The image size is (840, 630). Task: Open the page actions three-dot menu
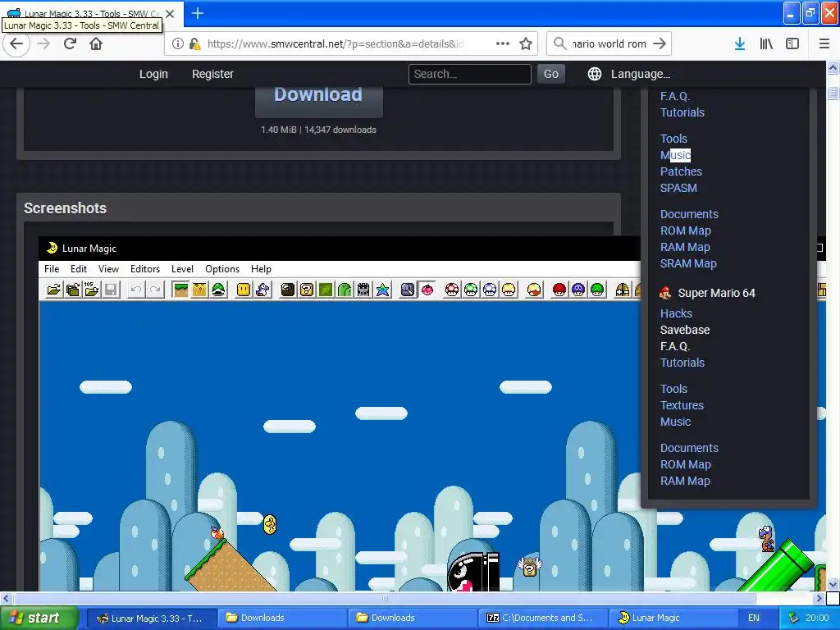click(x=503, y=43)
